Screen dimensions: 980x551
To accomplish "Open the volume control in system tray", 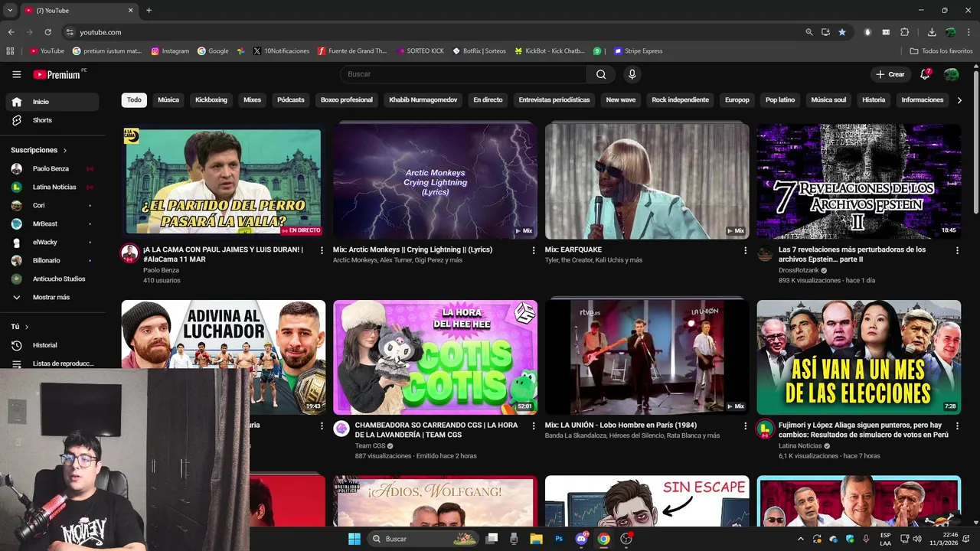I will (917, 539).
